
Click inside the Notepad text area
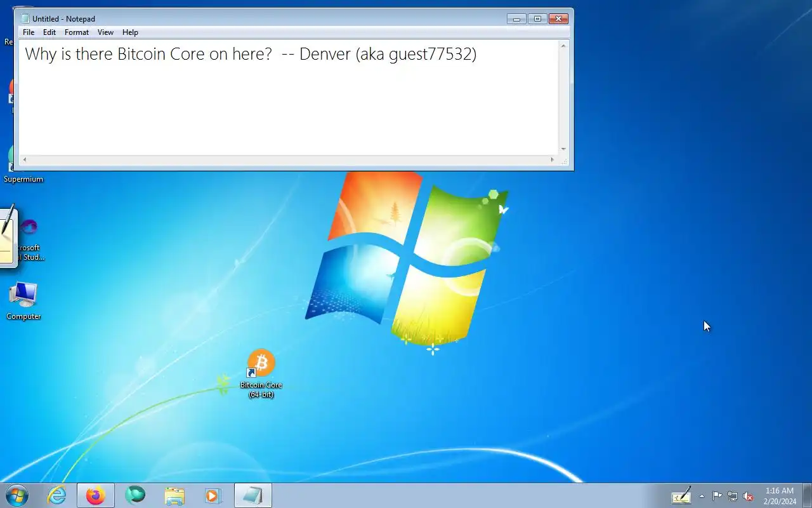(289, 97)
